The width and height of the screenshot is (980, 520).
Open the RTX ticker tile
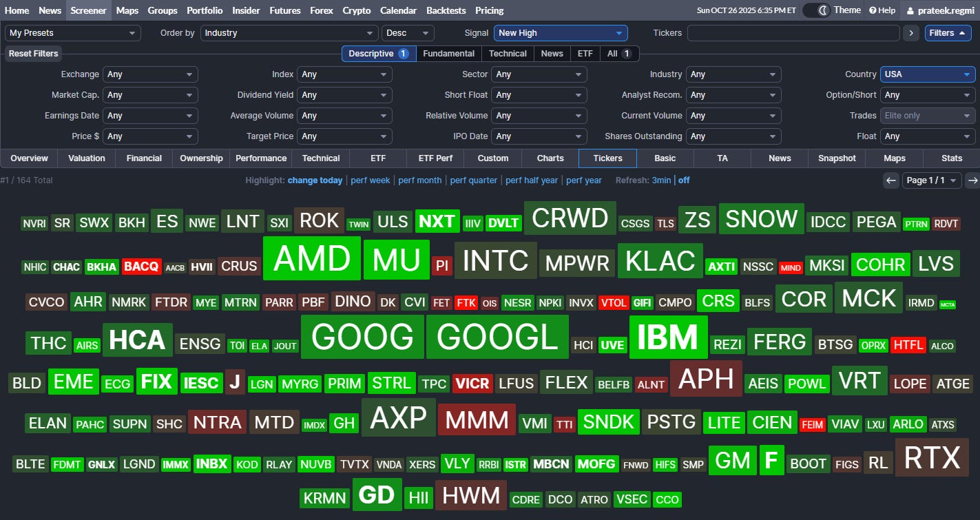click(932, 458)
